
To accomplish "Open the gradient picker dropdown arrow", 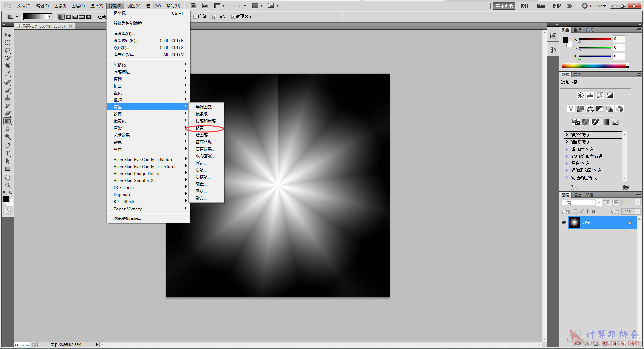I will [50, 17].
